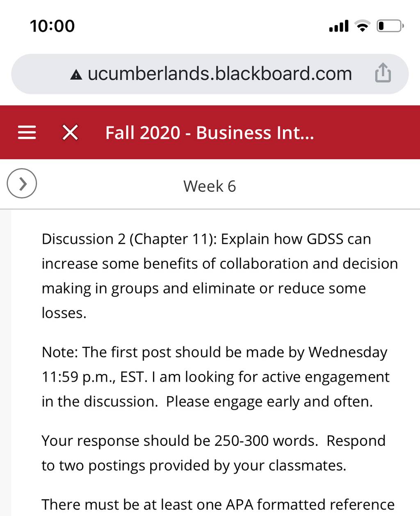The height and width of the screenshot is (516, 420).
Task: Tap the Wi-Fi status icon
Action: coord(362,25)
